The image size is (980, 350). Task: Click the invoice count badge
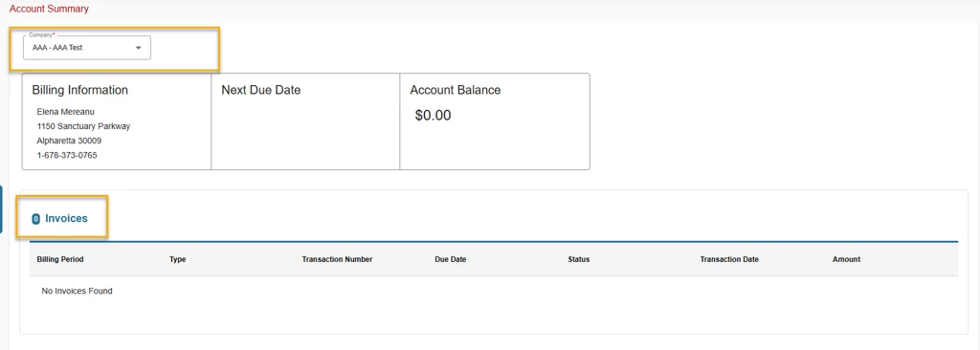[x=36, y=219]
